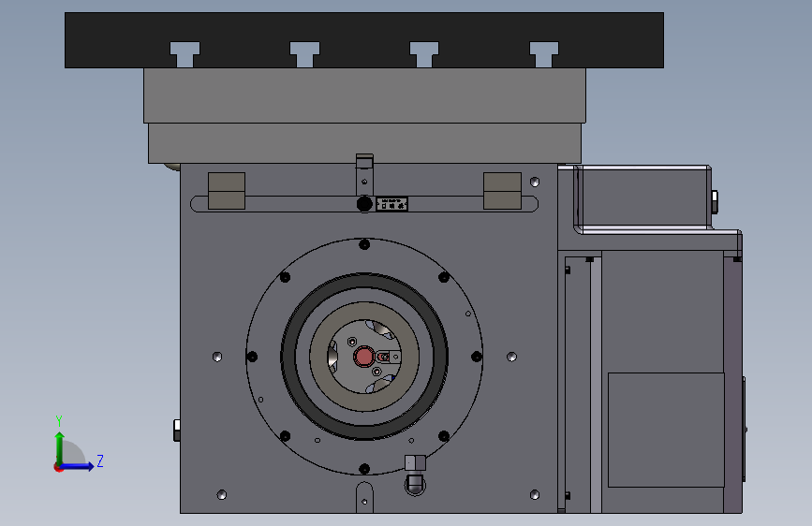
Task: Select the right tan clamp block
Action: point(502,191)
